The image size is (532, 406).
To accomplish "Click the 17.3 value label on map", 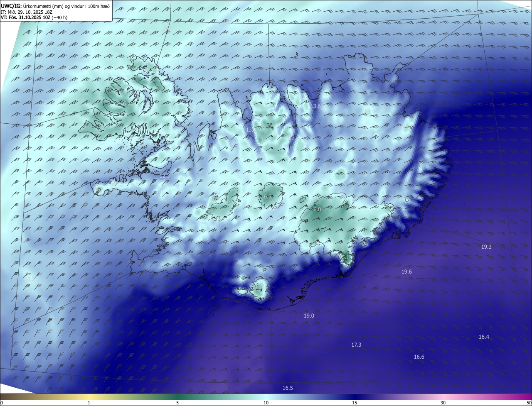I will click(356, 345).
